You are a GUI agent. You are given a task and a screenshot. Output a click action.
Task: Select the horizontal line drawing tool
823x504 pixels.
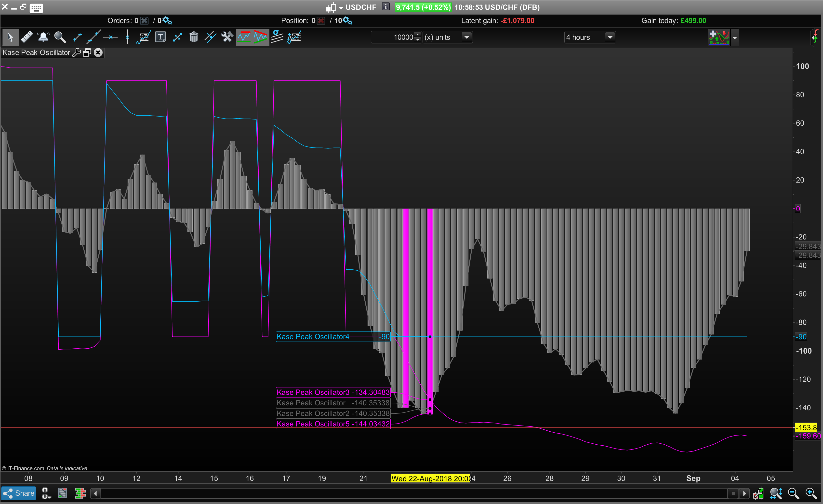pyautogui.click(x=110, y=37)
